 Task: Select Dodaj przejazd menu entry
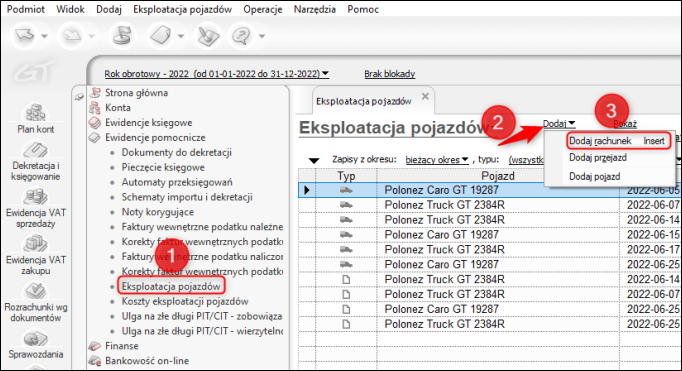pos(598,158)
